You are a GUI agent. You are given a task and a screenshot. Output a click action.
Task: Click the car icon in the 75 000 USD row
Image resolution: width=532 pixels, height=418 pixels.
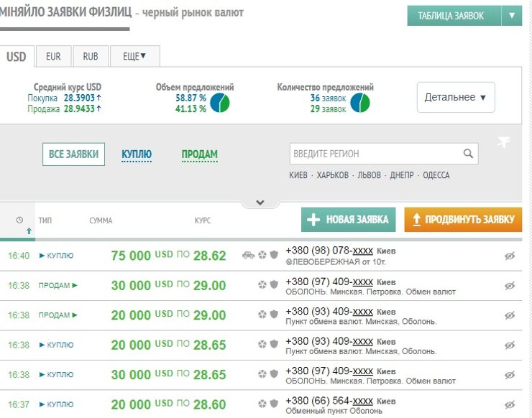pos(248,255)
